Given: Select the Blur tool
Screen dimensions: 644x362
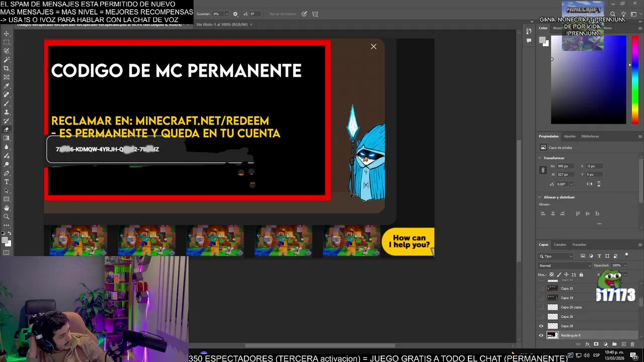Looking at the screenshot, I should 7,147.
